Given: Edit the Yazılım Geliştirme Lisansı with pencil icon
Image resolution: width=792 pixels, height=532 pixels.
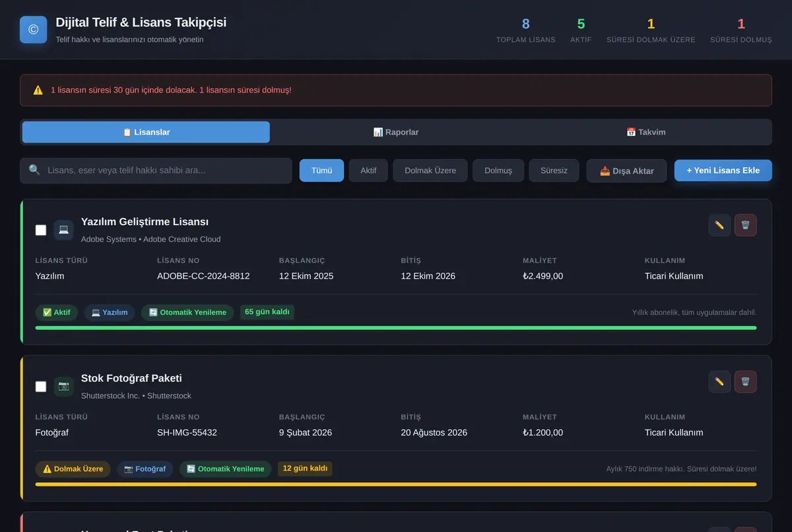Looking at the screenshot, I should (x=719, y=225).
